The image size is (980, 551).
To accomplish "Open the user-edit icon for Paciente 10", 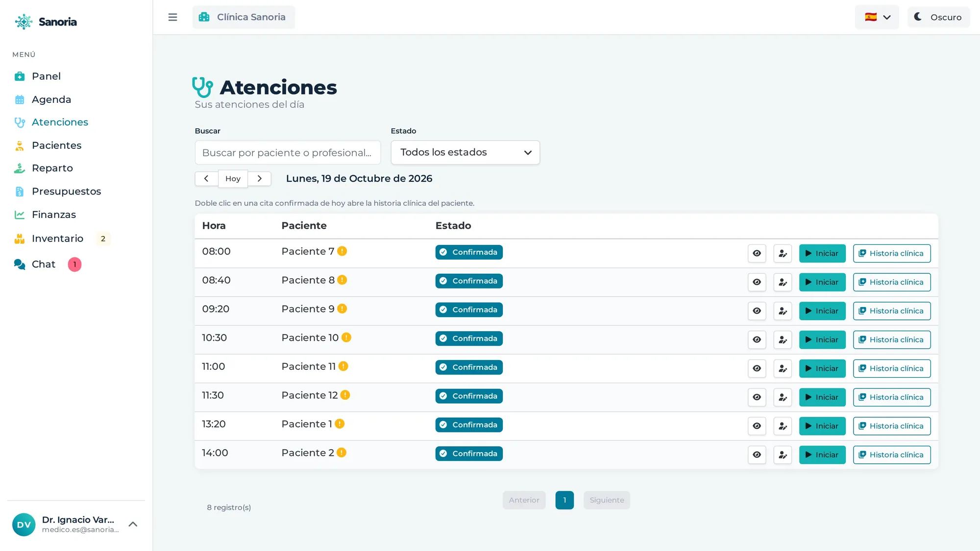I will pyautogui.click(x=783, y=339).
